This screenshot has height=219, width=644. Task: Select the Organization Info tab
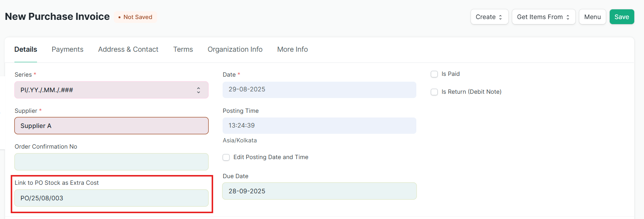[x=235, y=49]
